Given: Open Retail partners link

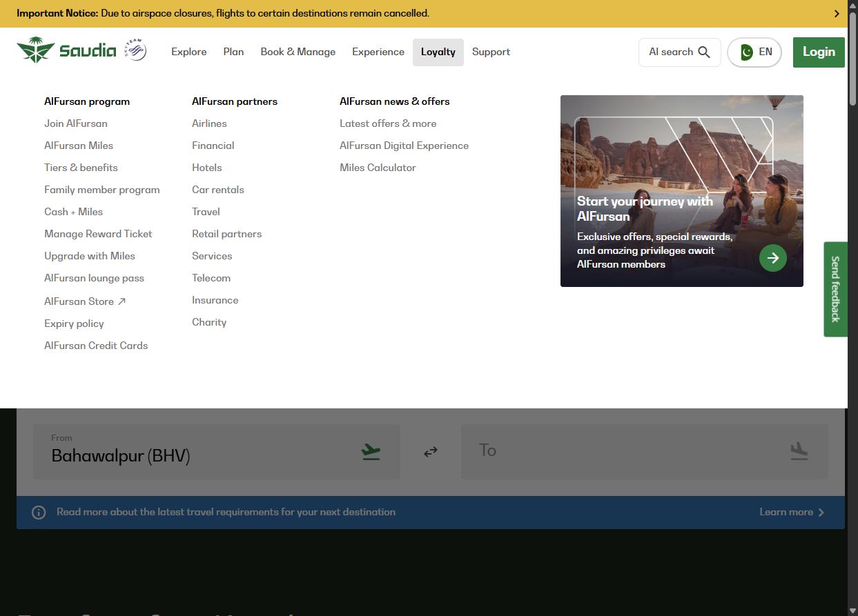Looking at the screenshot, I should point(227,234).
